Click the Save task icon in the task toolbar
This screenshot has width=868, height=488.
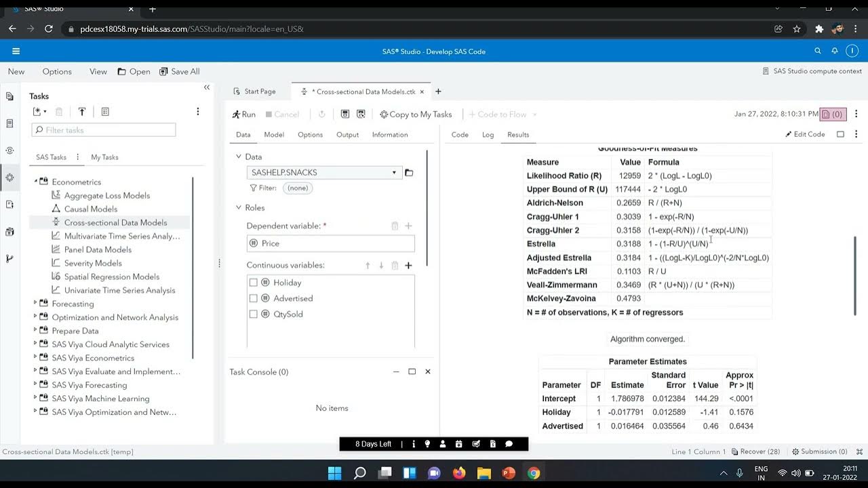point(345,115)
